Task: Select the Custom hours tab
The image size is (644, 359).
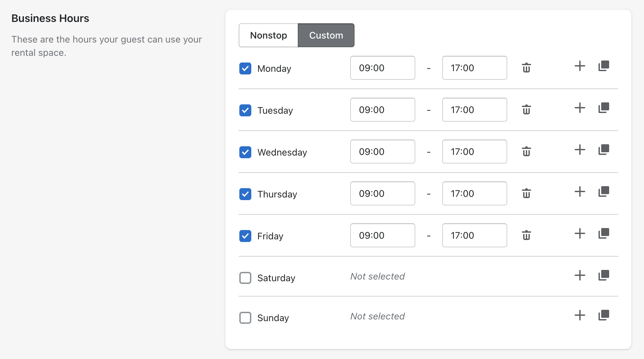Action: pyautogui.click(x=326, y=35)
